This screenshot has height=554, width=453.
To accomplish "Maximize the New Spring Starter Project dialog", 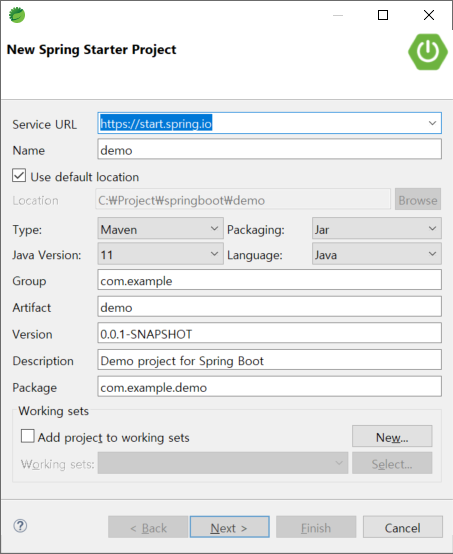I will click(x=383, y=15).
